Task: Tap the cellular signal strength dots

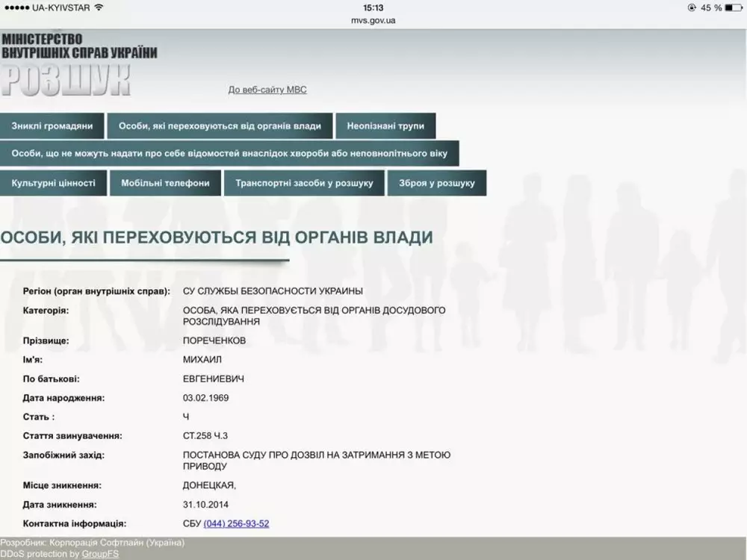Action: pos(16,7)
